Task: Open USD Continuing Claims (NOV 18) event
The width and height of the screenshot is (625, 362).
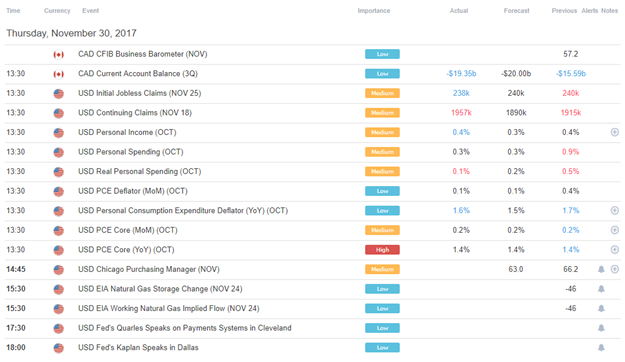Action: click(135, 113)
